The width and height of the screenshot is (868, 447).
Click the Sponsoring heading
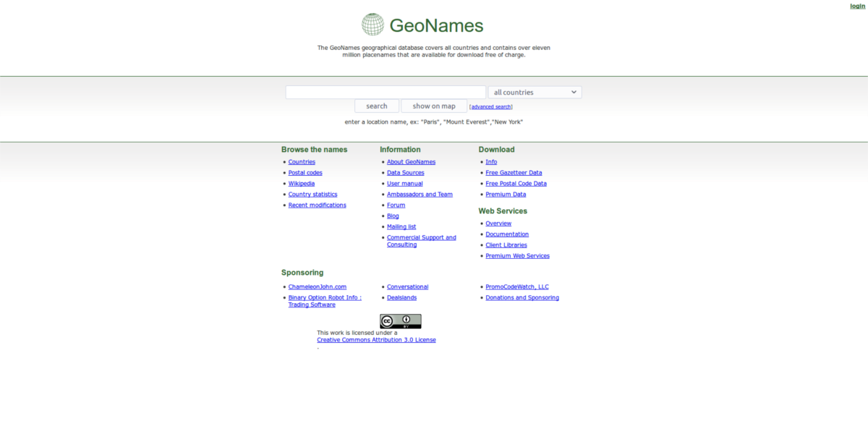click(x=302, y=273)
